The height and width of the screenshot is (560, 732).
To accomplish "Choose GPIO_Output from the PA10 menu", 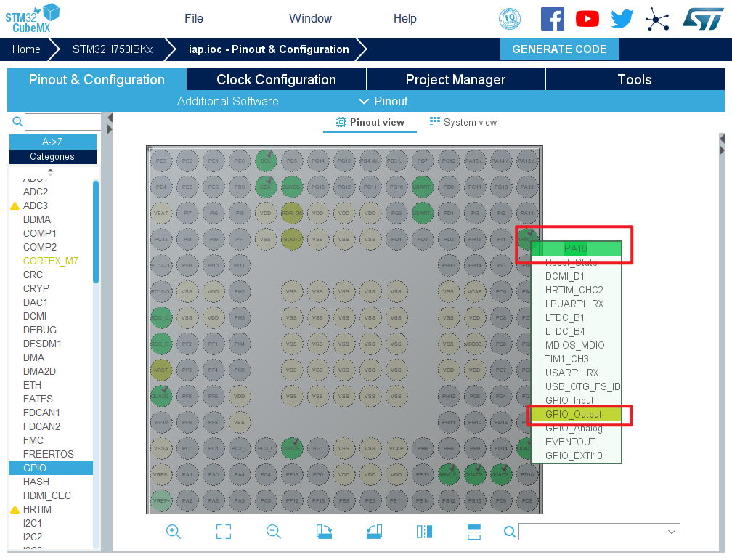I will pyautogui.click(x=574, y=414).
